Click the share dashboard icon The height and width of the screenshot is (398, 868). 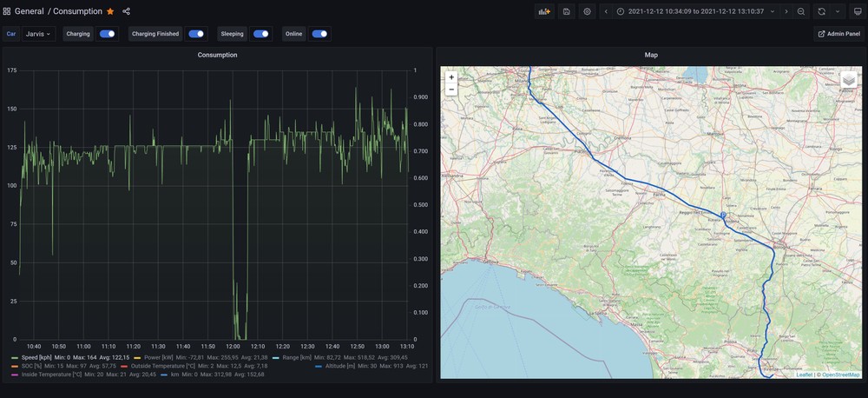point(127,11)
